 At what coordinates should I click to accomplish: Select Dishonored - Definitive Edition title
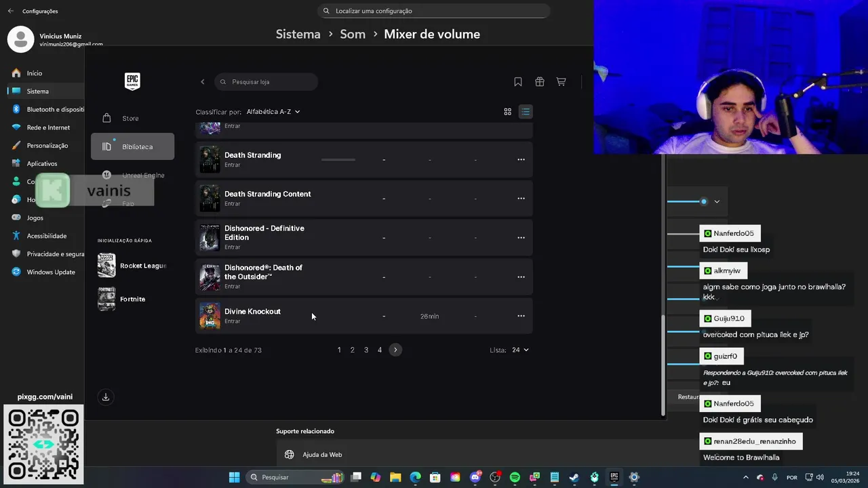coord(264,232)
